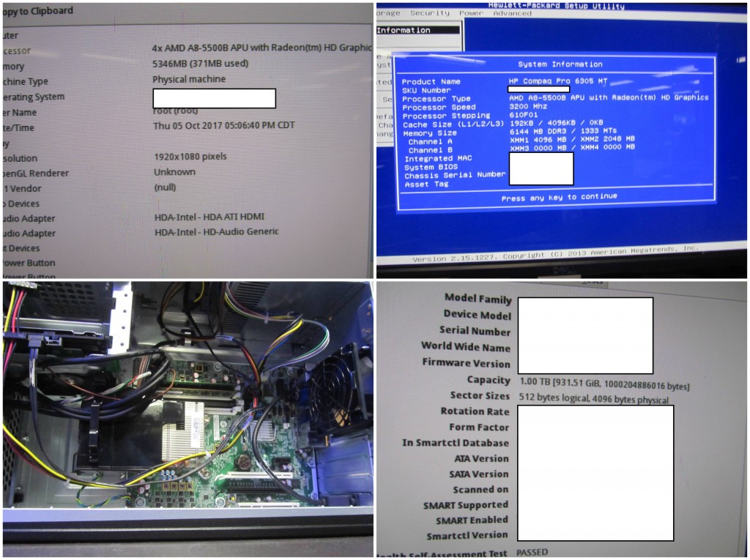
Task: Click the '5346MB (371MB used)' memory value
Action: [x=200, y=63]
